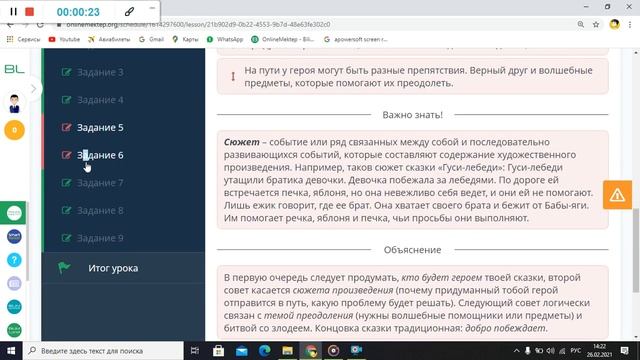The image size is (640, 360).
Task: Open Gmail bookmark
Action: point(151,40)
